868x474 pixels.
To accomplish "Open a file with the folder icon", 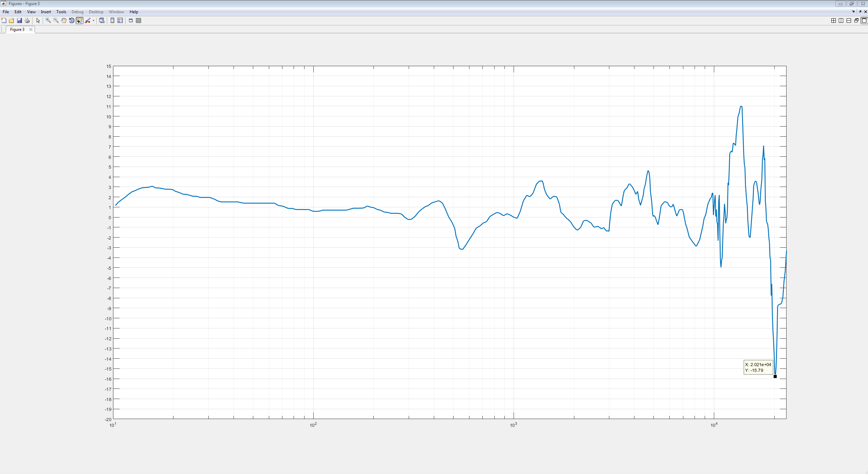I will click(x=12, y=20).
